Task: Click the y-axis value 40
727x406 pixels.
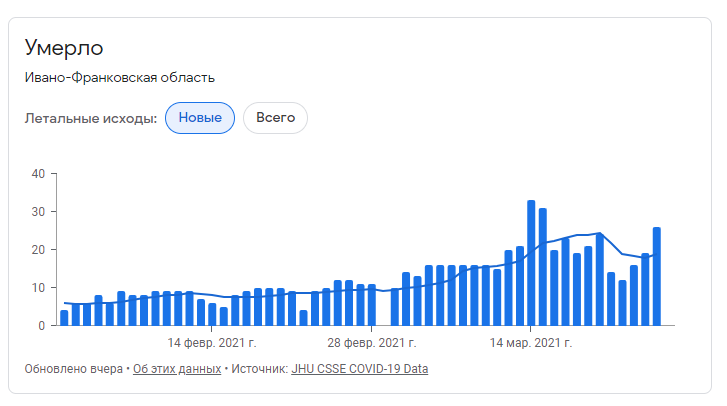Action: tap(39, 174)
